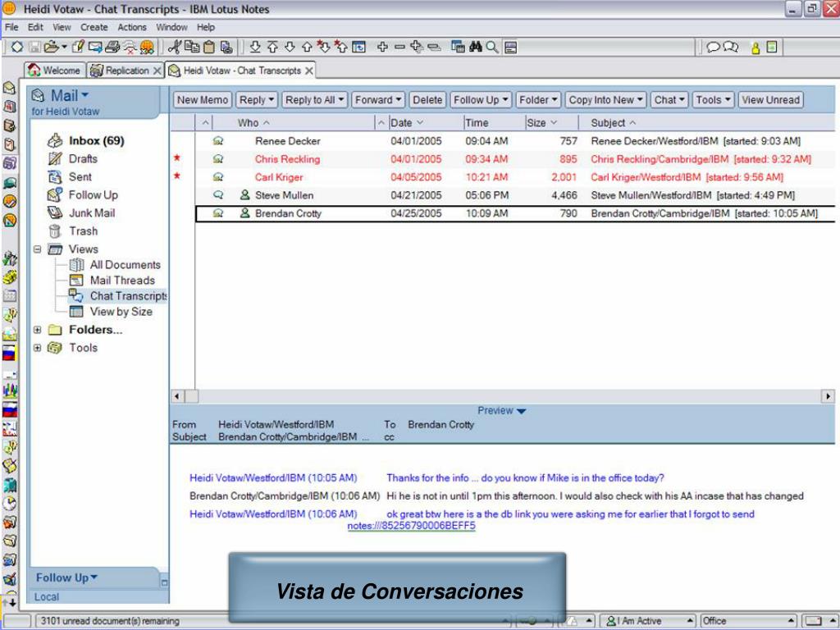The height and width of the screenshot is (630, 840).
Task: Click the Junk Mail icon
Action: click(55, 212)
